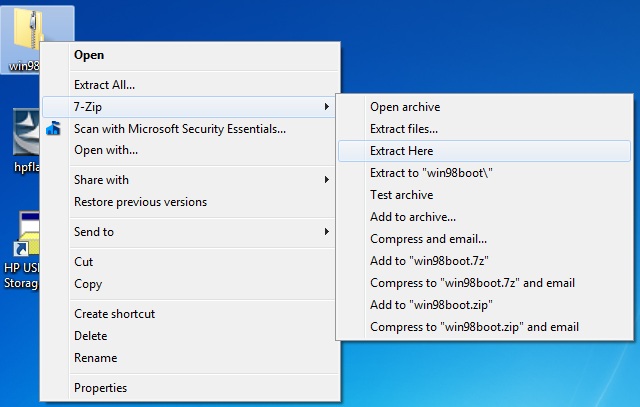The image size is (640, 407).
Task: Click Add to "win98boot.zip"
Action: click(x=484, y=305)
